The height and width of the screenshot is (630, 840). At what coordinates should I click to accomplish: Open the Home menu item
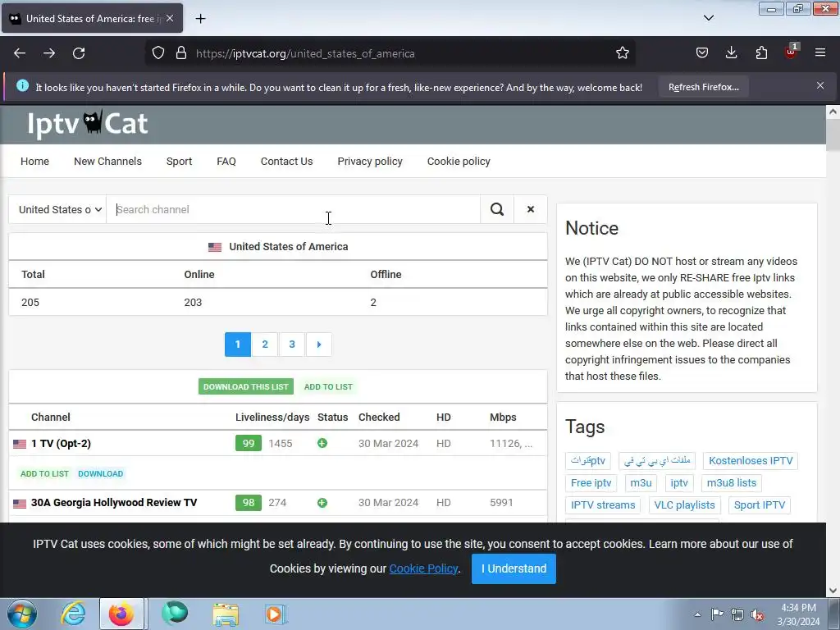[x=34, y=162]
